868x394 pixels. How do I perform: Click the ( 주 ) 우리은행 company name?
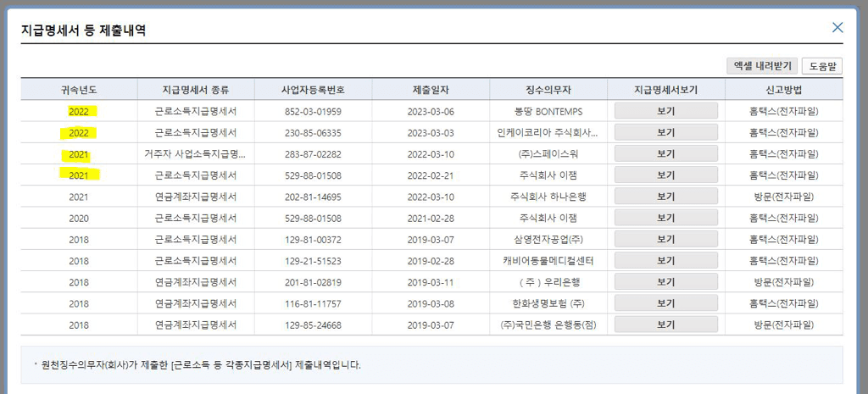point(548,282)
